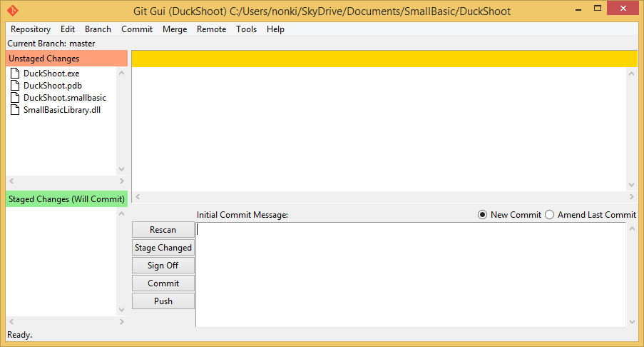Screen dimensions: 644x347
Task: Click the Current Branch: master label
Action: coord(51,43)
